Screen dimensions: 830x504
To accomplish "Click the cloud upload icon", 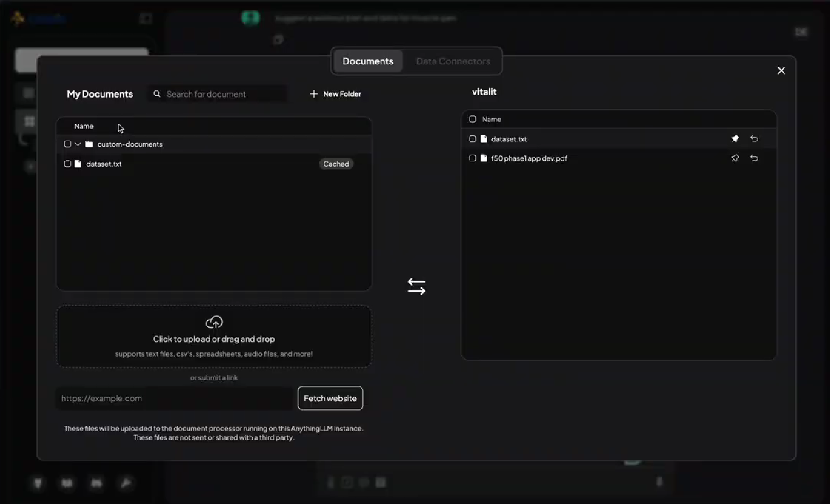I will 214,322.
